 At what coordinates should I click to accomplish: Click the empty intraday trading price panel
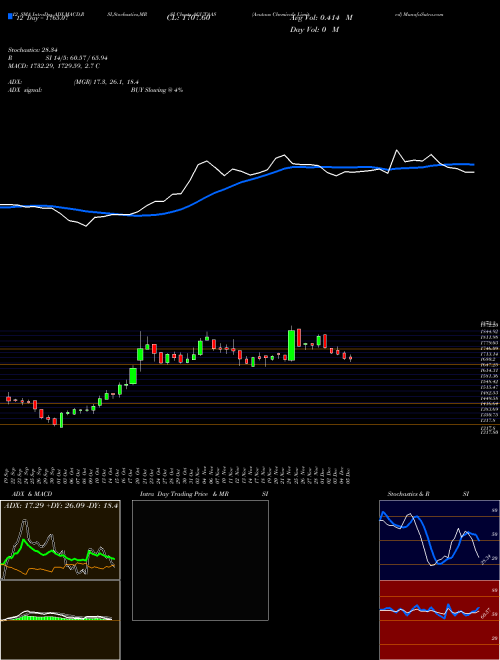tap(200, 560)
